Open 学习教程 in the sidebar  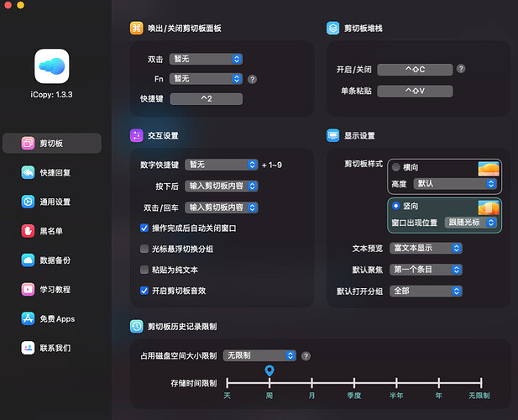(52, 289)
